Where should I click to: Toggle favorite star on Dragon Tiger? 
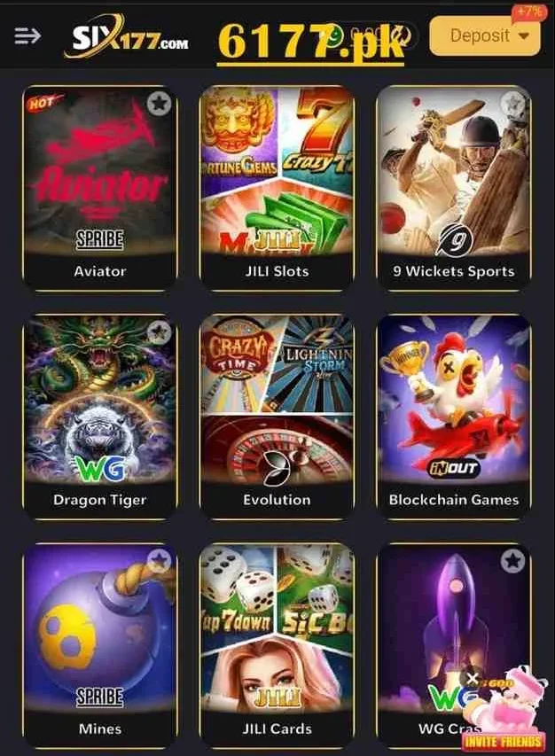click(159, 331)
